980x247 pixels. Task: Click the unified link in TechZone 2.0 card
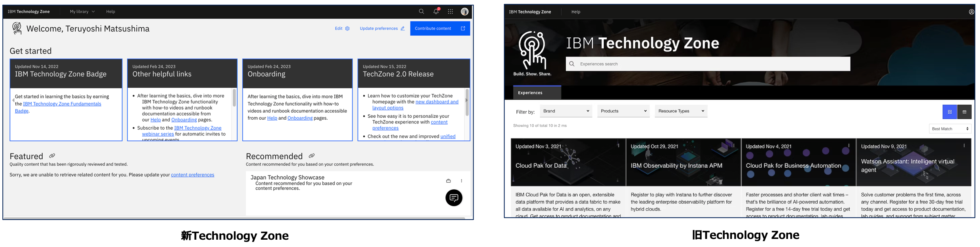pyautogui.click(x=448, y=137)
